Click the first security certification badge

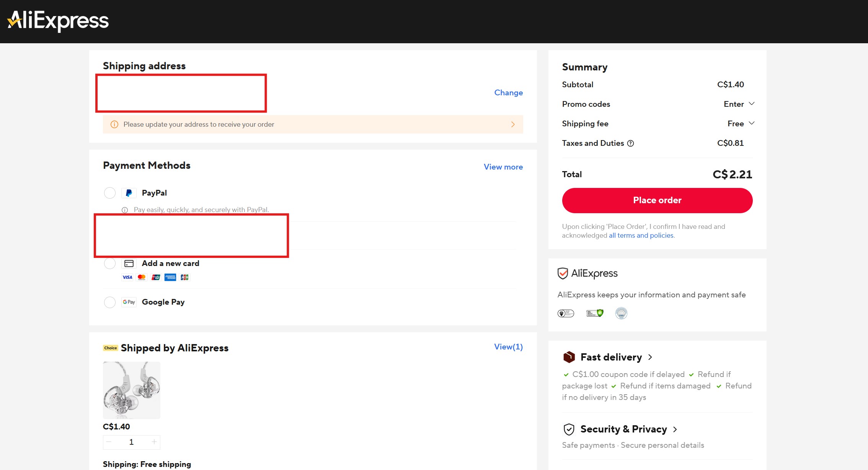click(x=566, y=313)
